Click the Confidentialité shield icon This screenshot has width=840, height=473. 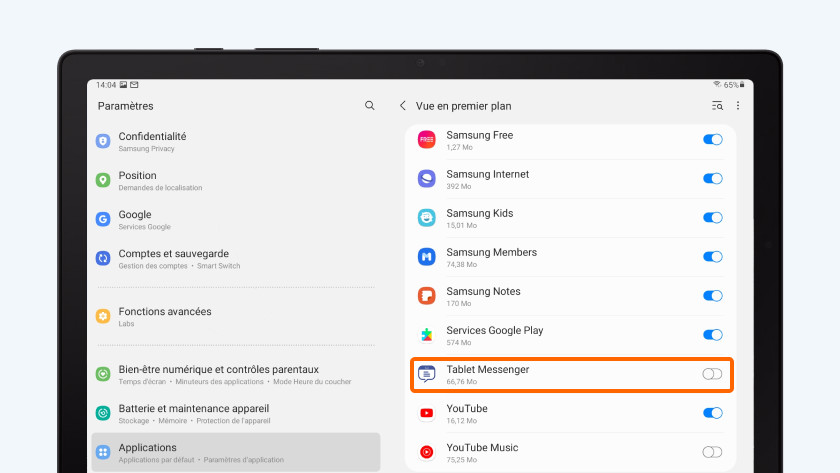(103, 141)
